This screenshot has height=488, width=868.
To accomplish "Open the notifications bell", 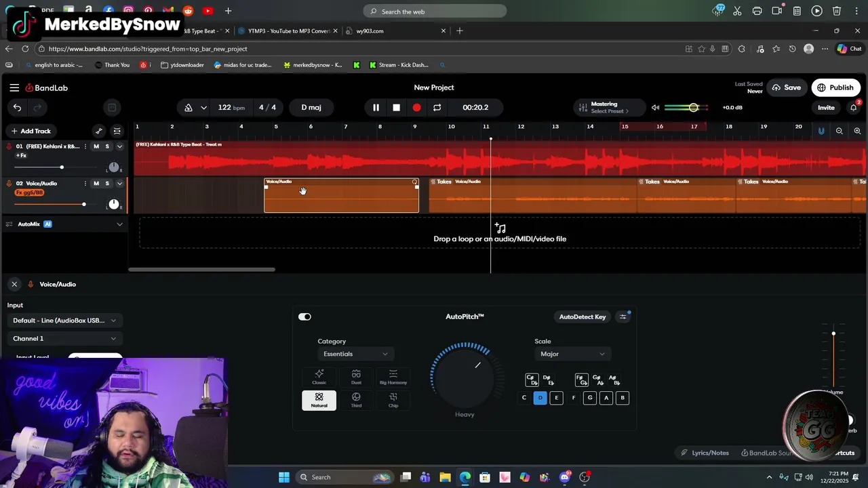I will tap(854, 107).
